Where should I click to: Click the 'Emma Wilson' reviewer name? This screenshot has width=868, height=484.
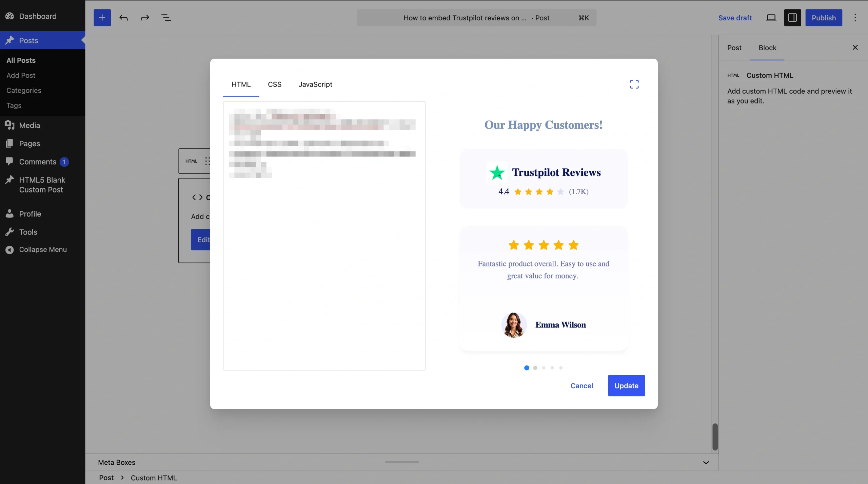point(560,325)
